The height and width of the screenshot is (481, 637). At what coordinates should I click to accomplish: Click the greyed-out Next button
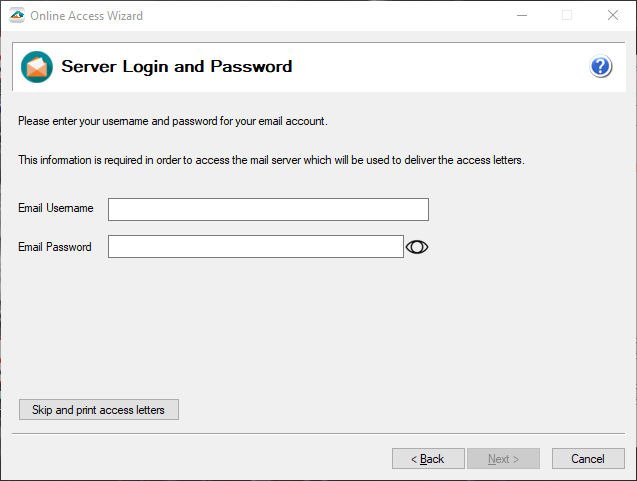pos(503,459)
